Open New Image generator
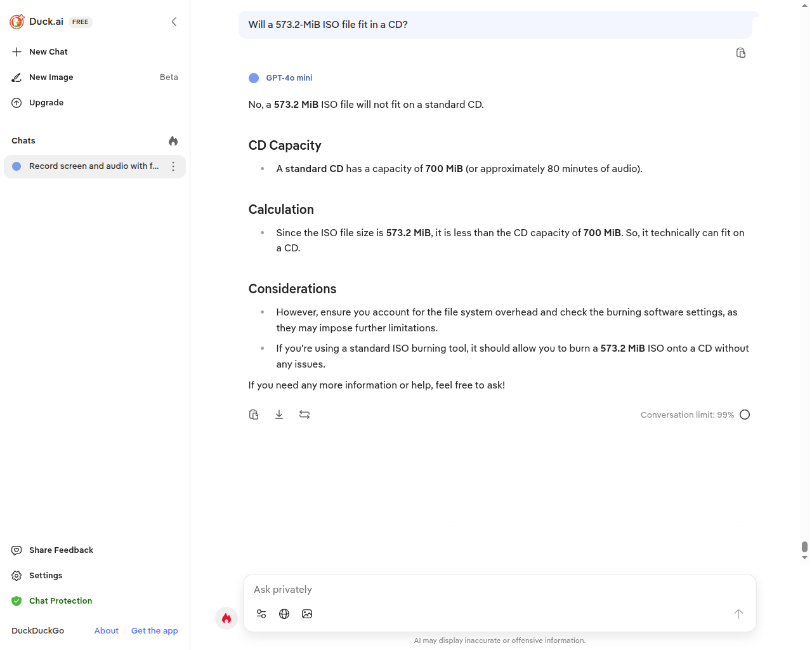This screenshot has height=650, width=812. tap(51, 77)
